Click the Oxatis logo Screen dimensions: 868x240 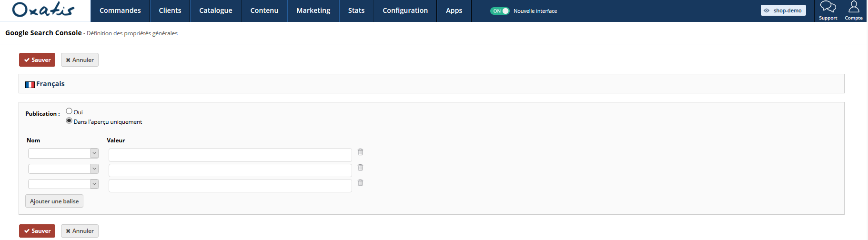(x=43, y=10)
